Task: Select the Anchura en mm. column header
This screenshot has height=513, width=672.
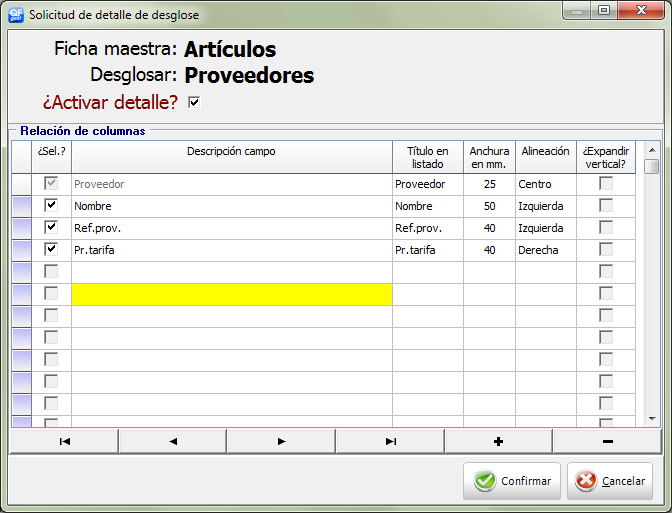Action: 489,157
